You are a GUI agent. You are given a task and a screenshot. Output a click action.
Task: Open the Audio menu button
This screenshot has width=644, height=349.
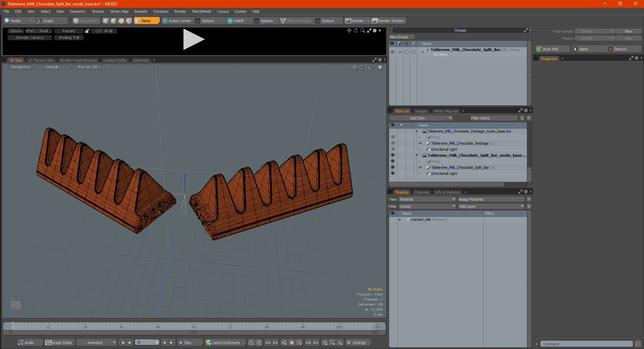(30, 343)
